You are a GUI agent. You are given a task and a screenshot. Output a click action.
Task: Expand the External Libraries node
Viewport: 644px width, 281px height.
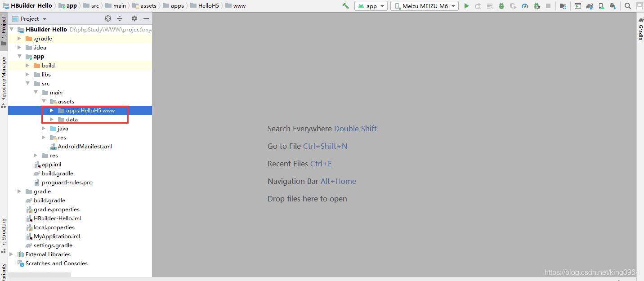(x=11, y=254)
